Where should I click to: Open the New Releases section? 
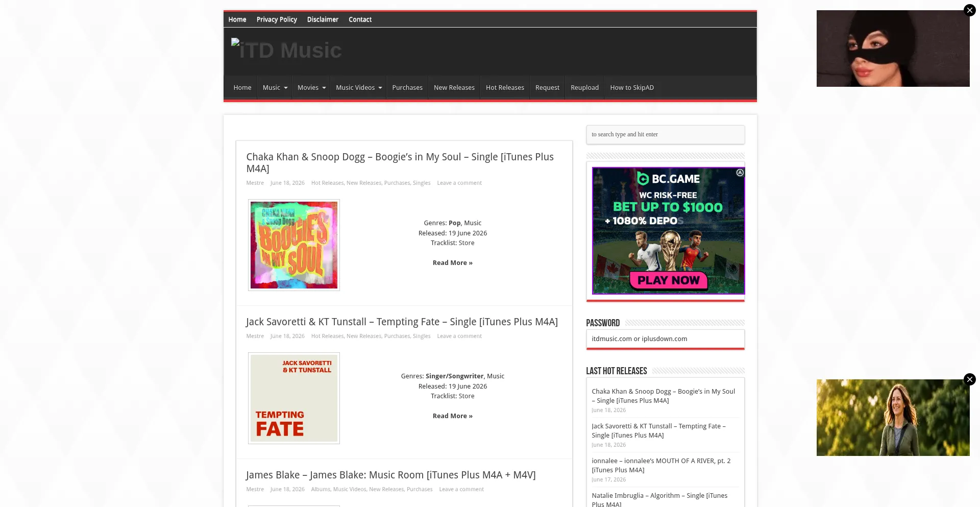[x=454, y=88]
